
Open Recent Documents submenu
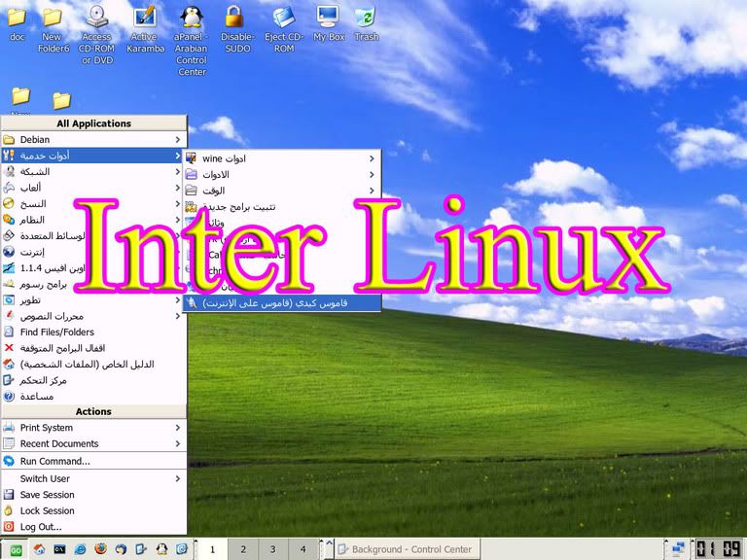pos(93,443)
